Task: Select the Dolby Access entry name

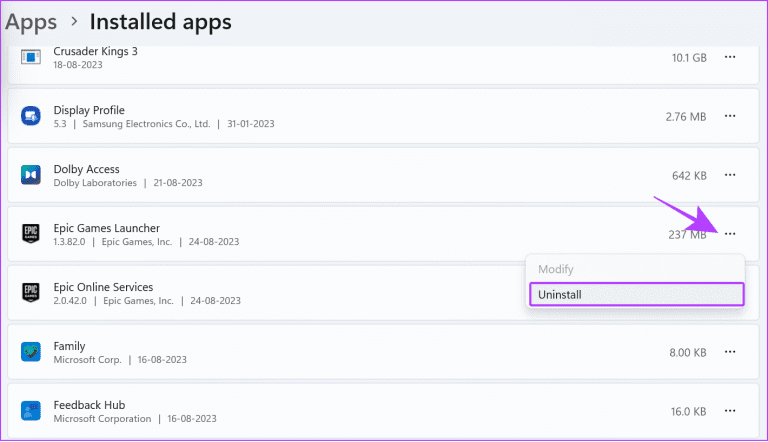Action: 86,169
